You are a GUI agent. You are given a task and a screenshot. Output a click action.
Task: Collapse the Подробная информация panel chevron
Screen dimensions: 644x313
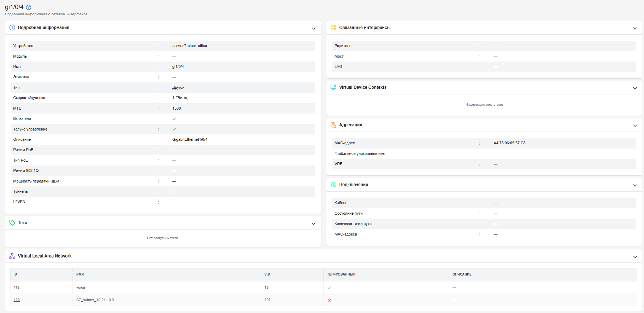(x=314, y=28)
